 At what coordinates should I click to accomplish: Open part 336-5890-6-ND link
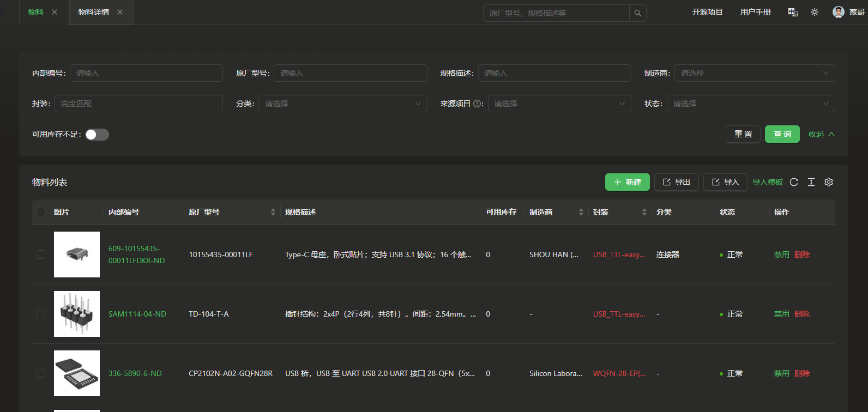pyautogui.click(x=135, y=373)
